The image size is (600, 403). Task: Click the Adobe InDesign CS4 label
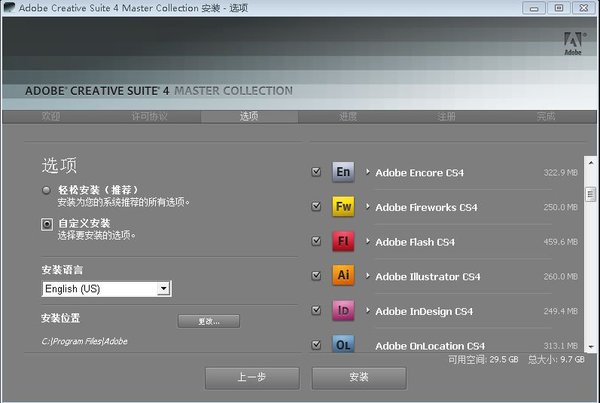click(424, 311)
